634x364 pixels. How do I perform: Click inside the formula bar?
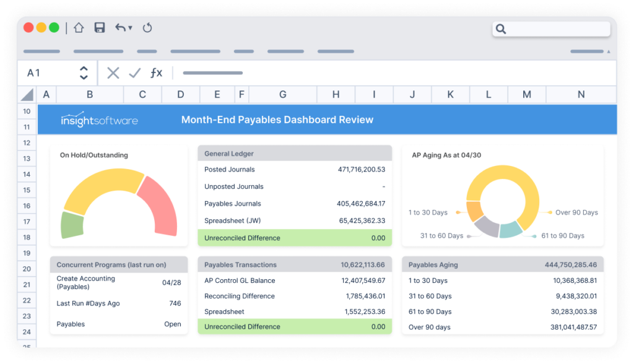[279, 72]
